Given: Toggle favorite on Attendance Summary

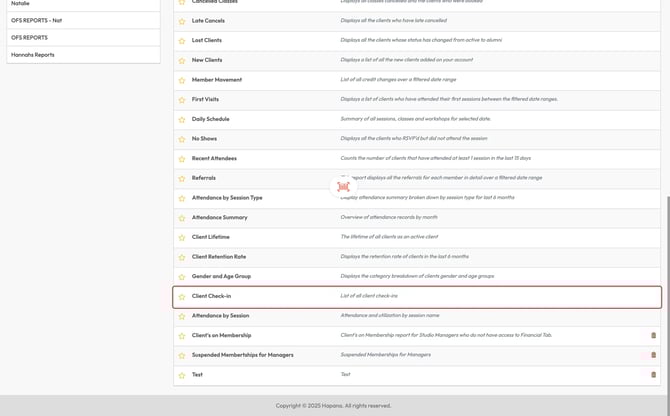Looking at the screenshot, I should pos(182,217).
